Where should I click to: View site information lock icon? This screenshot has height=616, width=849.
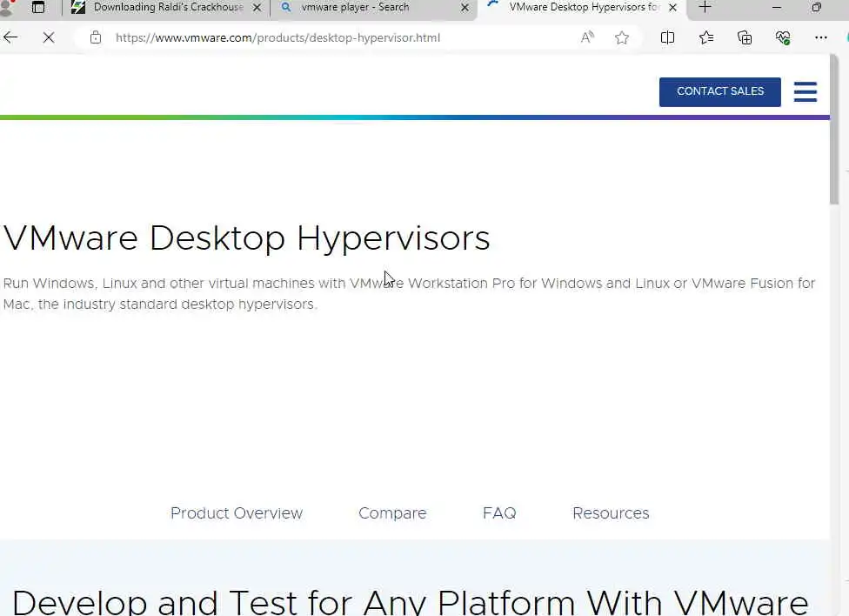click(96, 37)
